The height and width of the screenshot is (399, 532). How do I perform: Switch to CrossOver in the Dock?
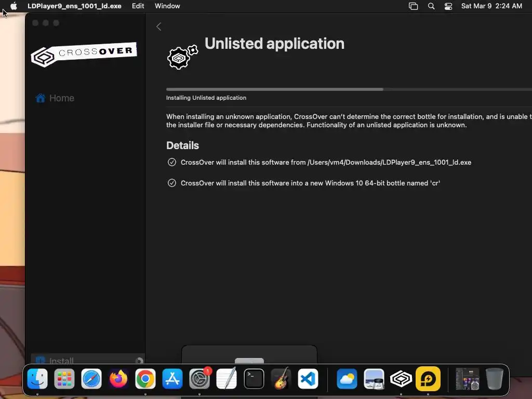[x=401, y=379]
